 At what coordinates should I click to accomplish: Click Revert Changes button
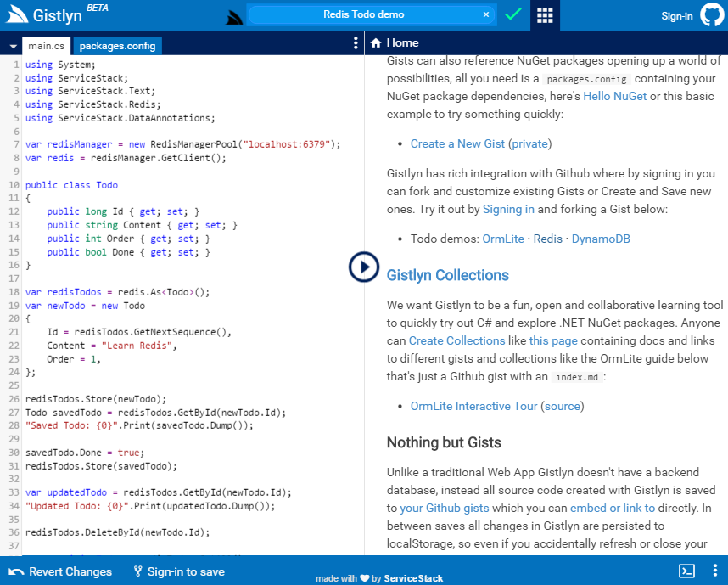[60, 571]
